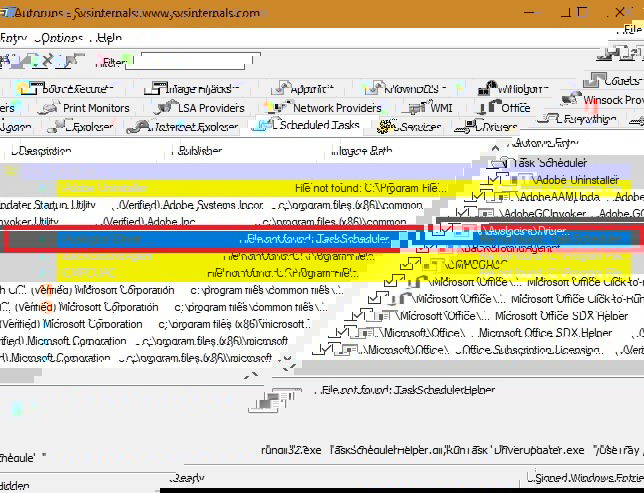This screenshot has height=493, width=644.
Task: Select the Task Scheduler group row
Action: (550, 163)
